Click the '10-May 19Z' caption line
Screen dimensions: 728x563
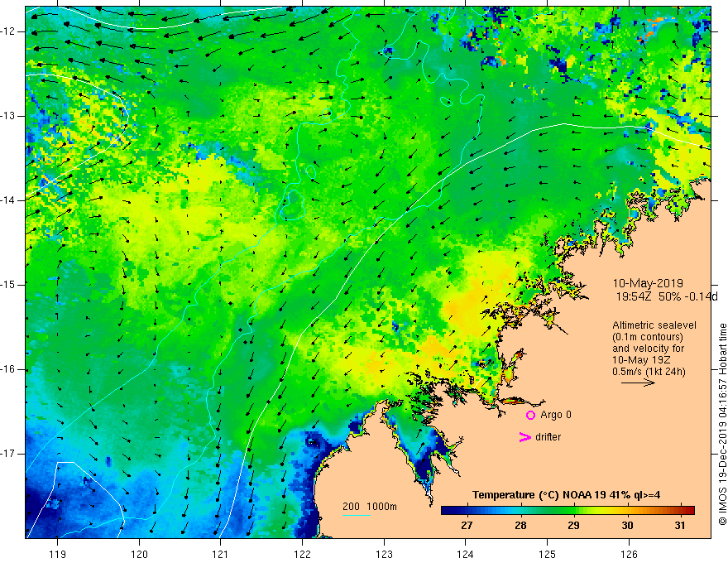(x=641, y=360)
